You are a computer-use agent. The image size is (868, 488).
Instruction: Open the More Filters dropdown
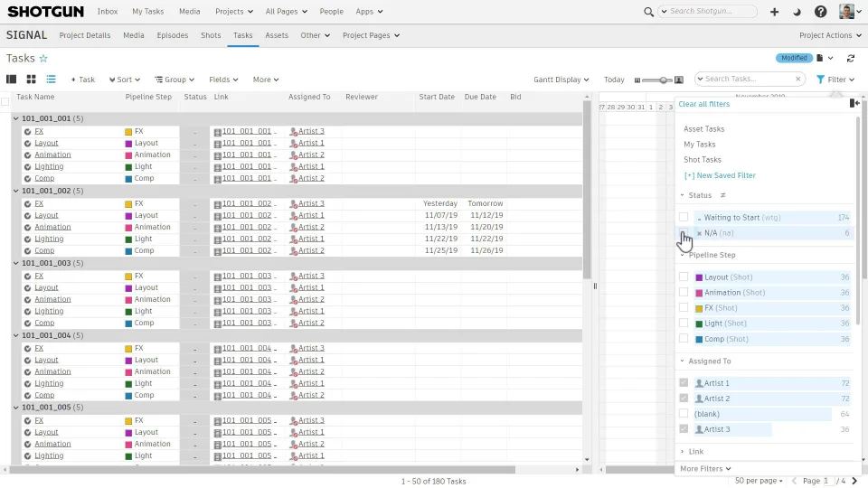click(705, 469)
